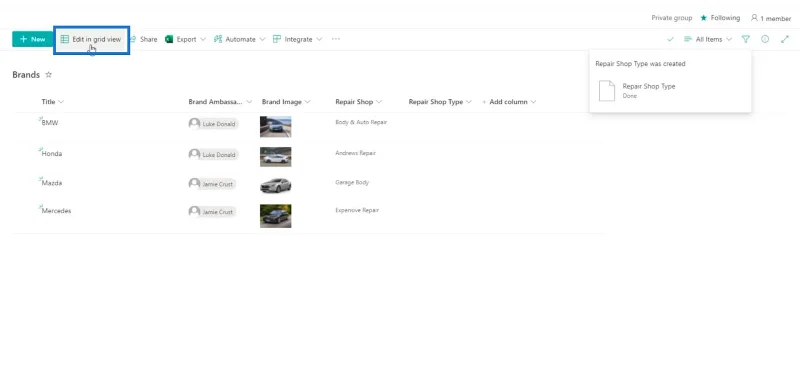
Task: Click the New item button
Action: 33,39
